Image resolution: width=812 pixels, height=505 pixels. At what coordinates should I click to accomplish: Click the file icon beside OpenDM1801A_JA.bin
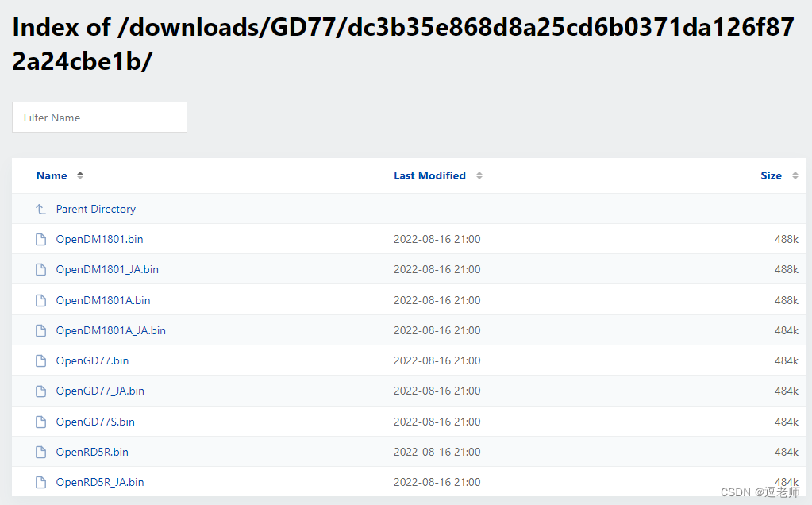click(x=41, y=330)
